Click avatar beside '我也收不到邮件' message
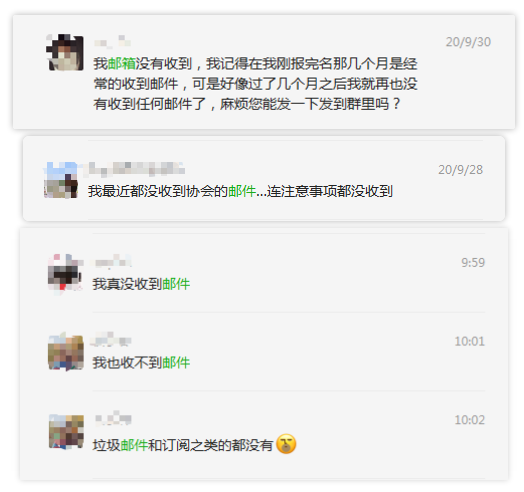524x492 pixels. 66,352
